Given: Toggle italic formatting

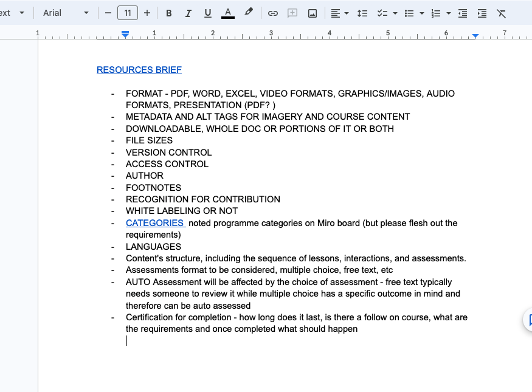Looking at the screenshot, I should point(188,13).
